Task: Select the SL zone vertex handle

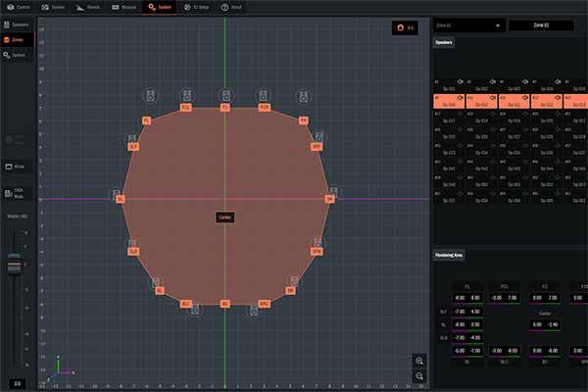Action: (x=121, y=199)
